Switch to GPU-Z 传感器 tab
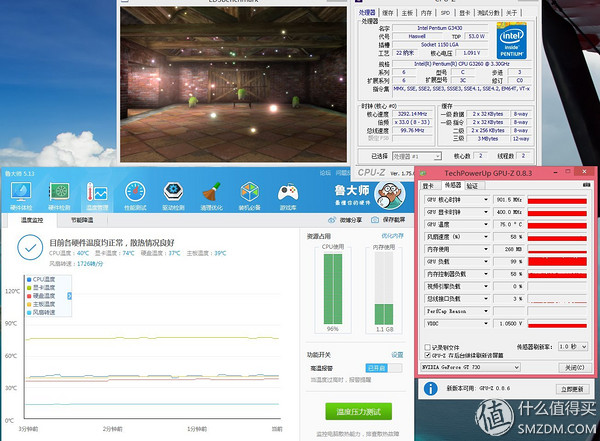Image resolution: width=600 pixels, height=441 pixels. pos(453,185)
